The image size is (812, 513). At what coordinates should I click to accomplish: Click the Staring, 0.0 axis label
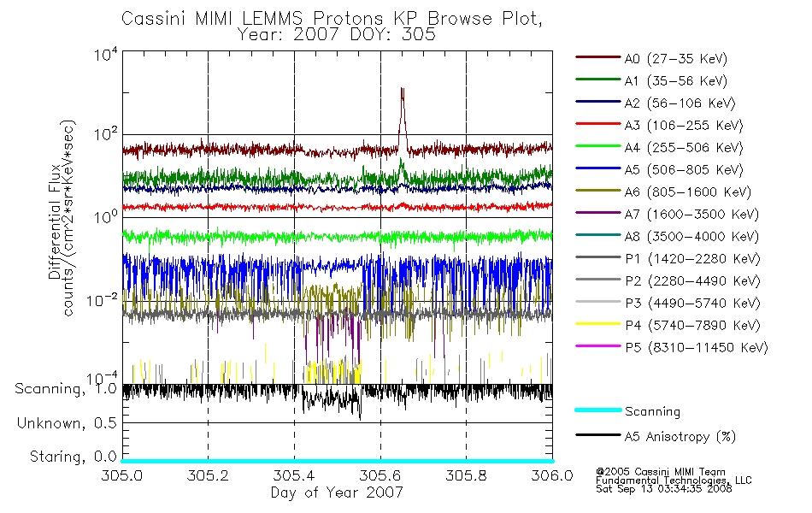73,457
